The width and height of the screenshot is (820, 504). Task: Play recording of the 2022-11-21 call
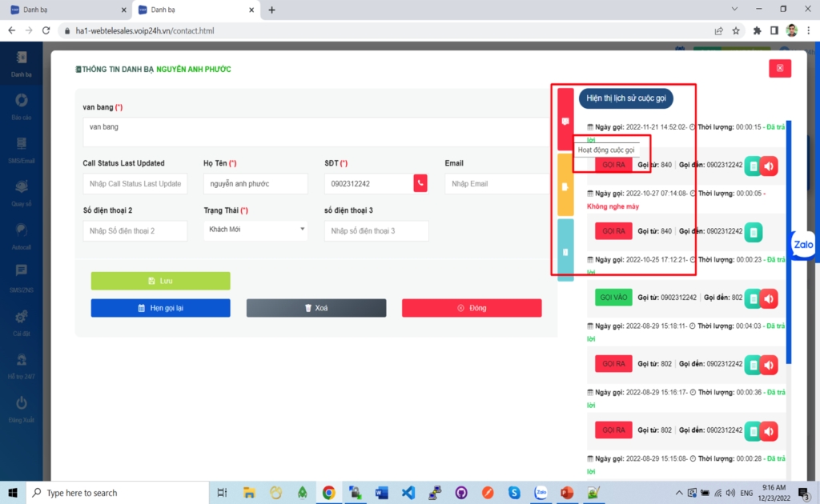(769, 165)
